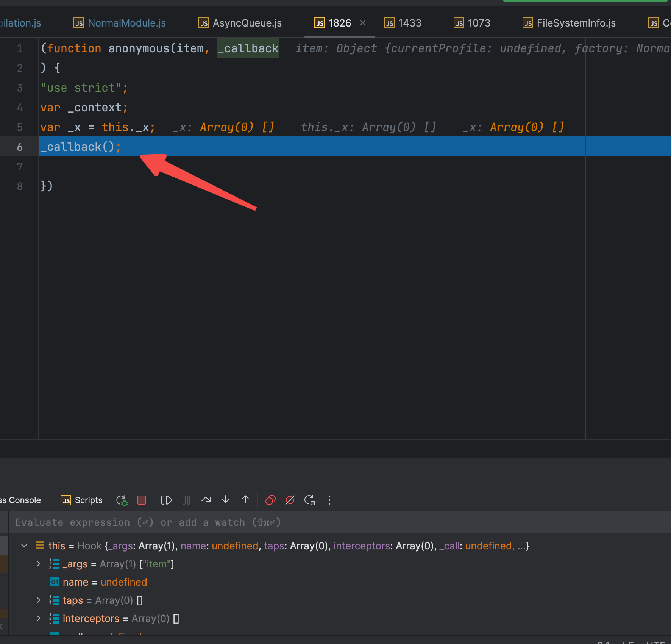Expand the interceptors array node
The image size is (671, 644).
click(x=38, y=619)
